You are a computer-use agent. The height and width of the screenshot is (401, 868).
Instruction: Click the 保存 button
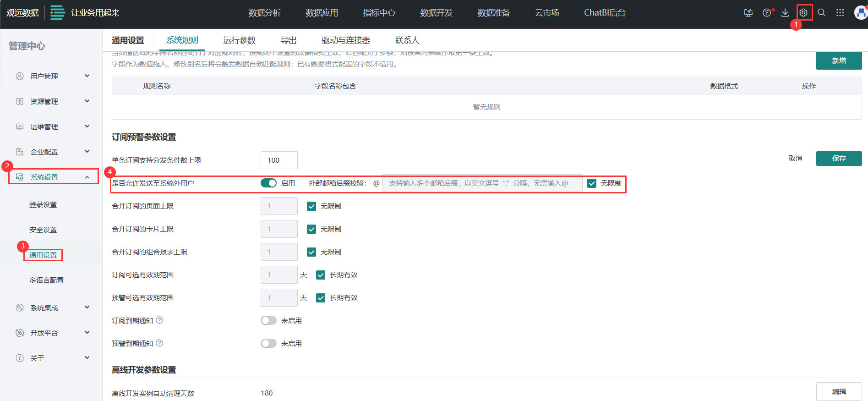coord(839,159)
